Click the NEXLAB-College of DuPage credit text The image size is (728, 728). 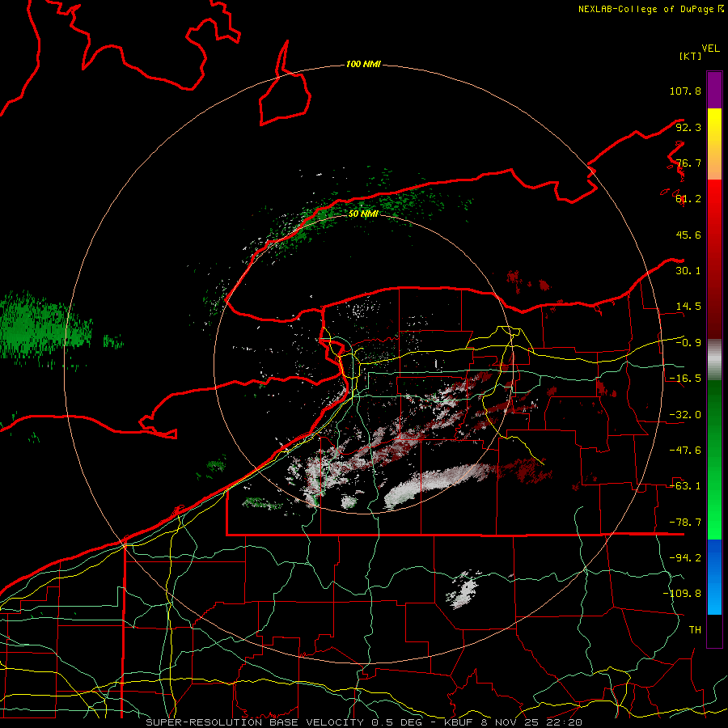(x=650, y=9)
